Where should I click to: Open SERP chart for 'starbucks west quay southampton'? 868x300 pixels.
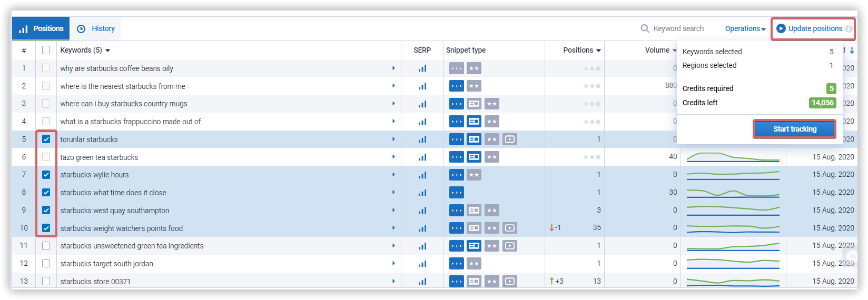coord(422,211)
